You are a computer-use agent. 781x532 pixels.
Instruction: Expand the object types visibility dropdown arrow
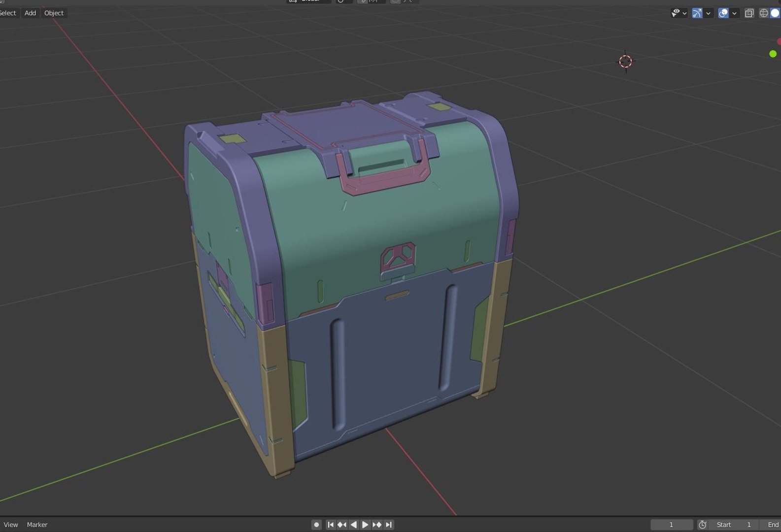[684, 13]
